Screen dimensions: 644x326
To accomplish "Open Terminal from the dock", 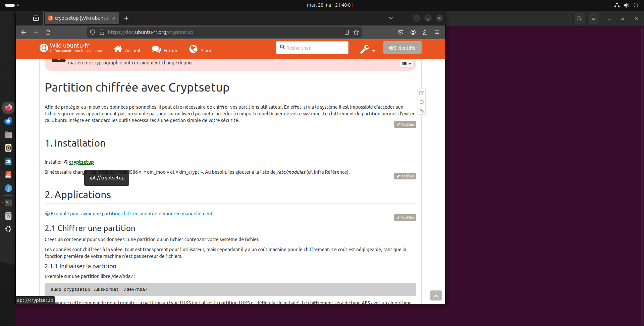I will [x=8, y=203].
